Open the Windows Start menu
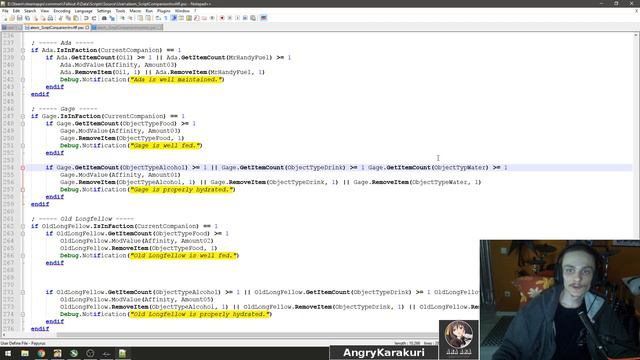This screenshot has height=360, width=640. click(8, 353)
